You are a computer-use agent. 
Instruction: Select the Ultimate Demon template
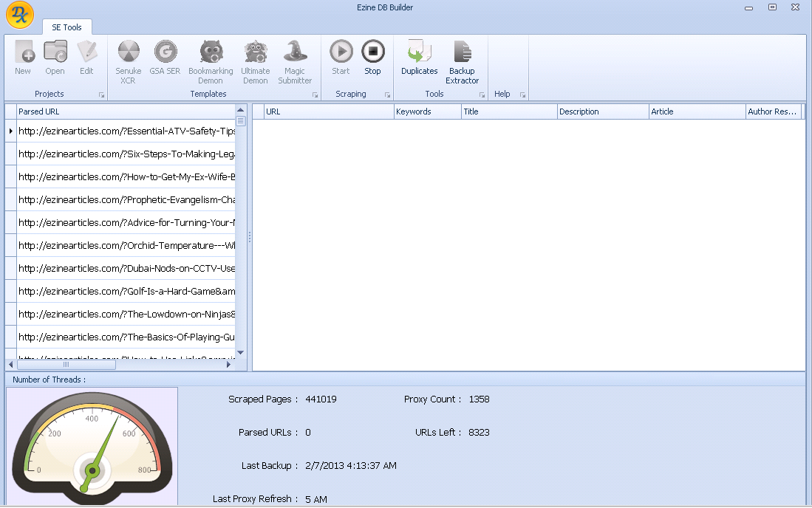(256, 62)
